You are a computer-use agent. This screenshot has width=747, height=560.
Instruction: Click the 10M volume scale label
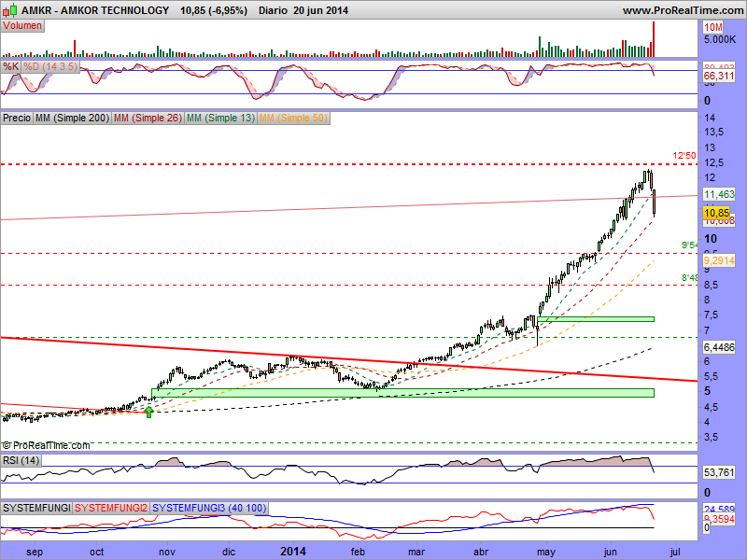(713, 28)
